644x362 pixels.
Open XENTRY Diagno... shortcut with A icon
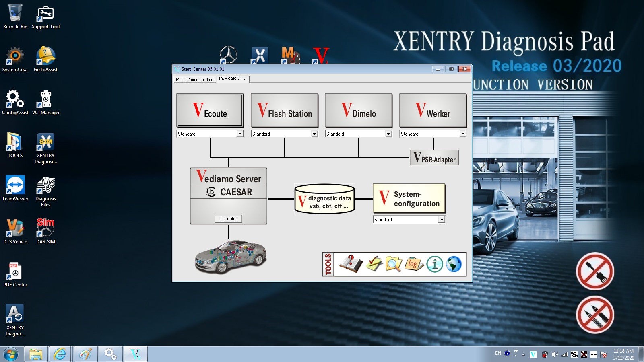tap(15, 320)
